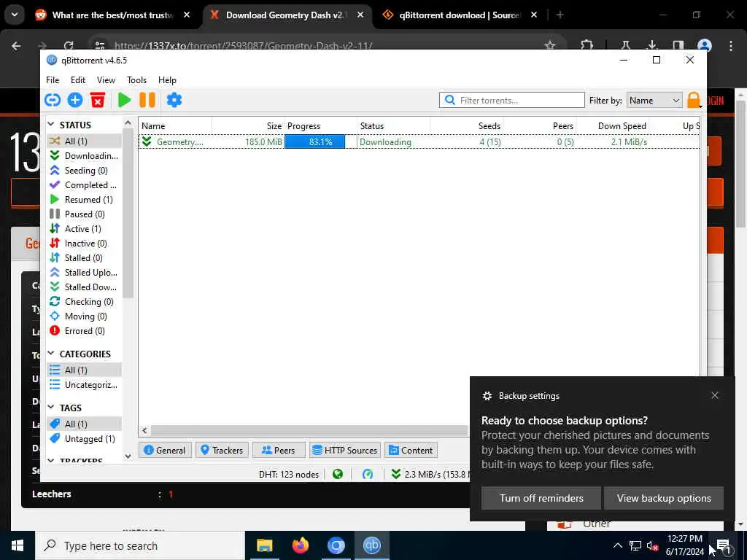Switch to the Peers tab

279,450
